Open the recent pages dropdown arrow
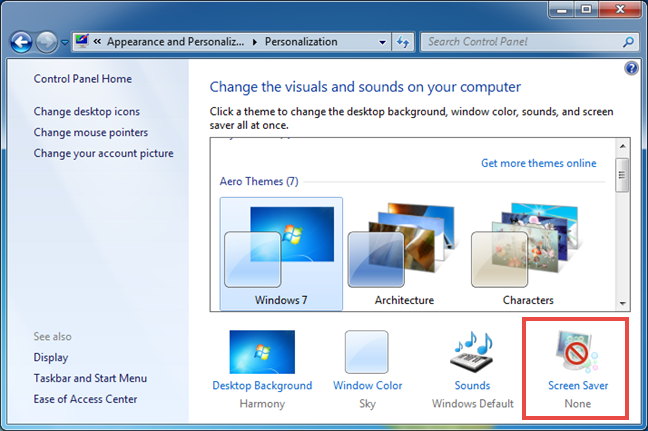 click(64, 42)
